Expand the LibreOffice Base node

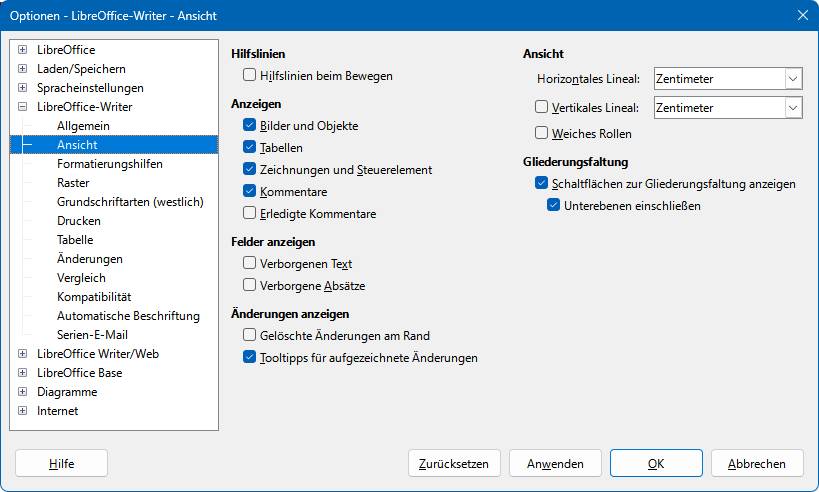tap(22, 372)
